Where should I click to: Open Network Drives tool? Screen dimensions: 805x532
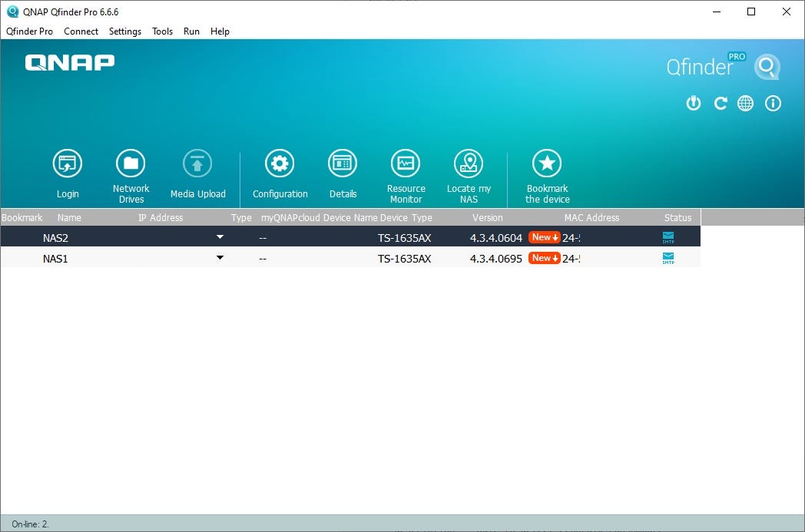click(x=131, y=164)
